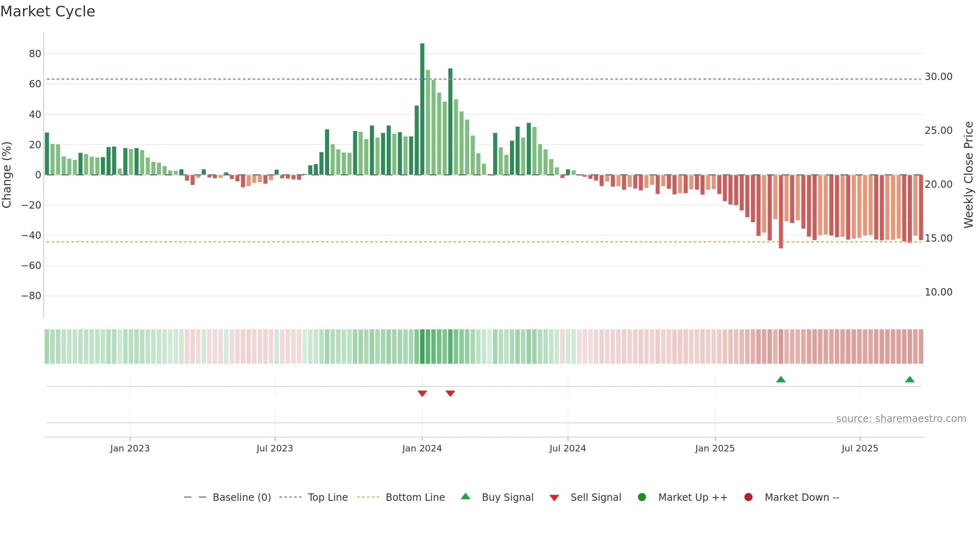
Task: Click the dark red Market Down circle in legend
Action: (x=748, y=497)
